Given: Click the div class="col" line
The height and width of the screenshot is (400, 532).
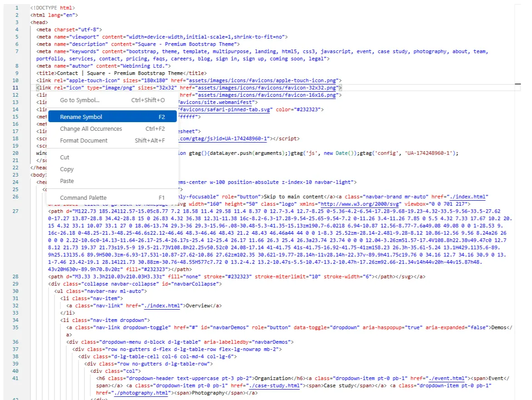Looking at the screenshot, I should click(x=115, y=371).
